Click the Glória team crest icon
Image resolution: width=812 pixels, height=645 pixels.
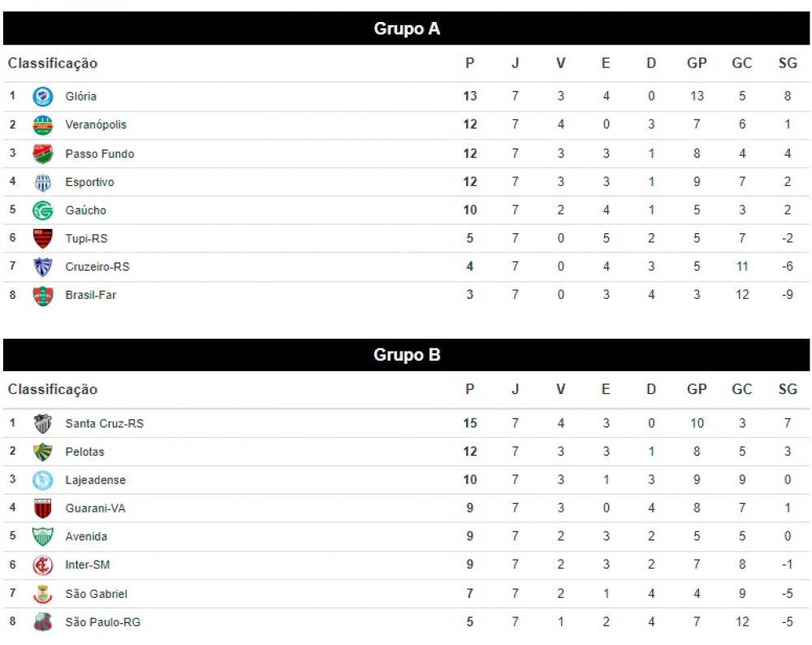(42, 97)
